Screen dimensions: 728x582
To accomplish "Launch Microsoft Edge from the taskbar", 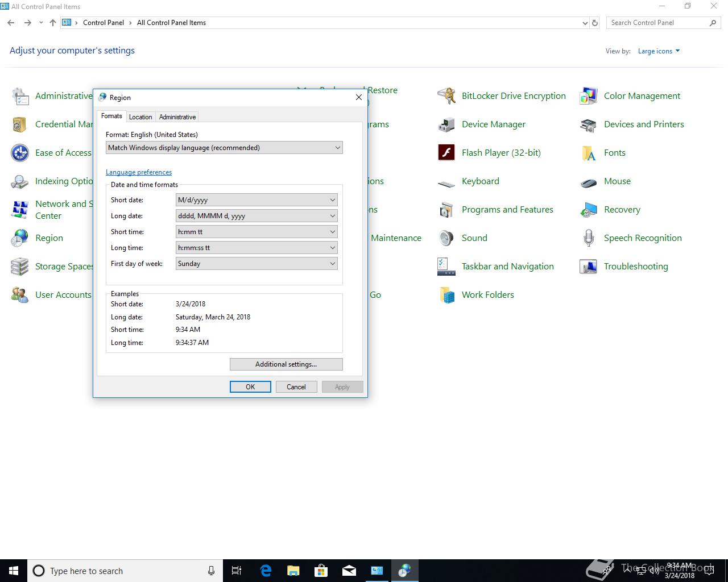I will pyautogui.click(x=265, y=571).
